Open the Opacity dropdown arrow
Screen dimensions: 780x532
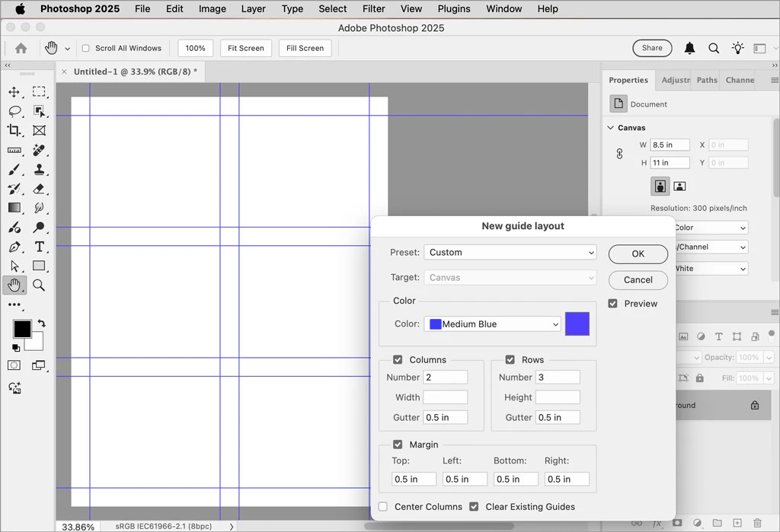click(769, 358)
